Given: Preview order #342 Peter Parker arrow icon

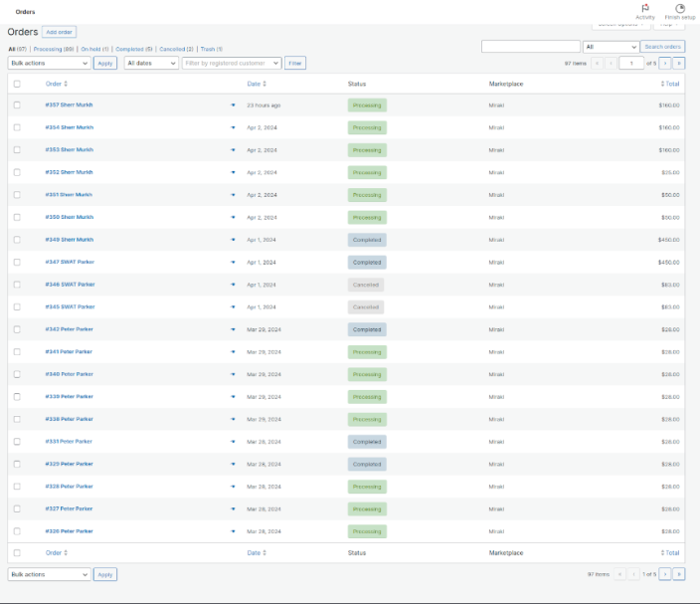Looking at the screenshot, I should click(234, 329).
